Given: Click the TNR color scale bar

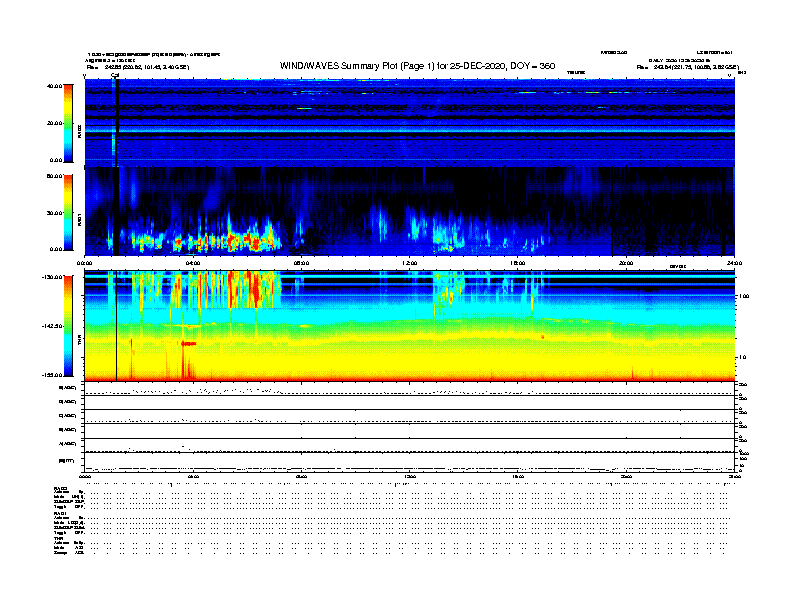Looking at the screenshot, I should coord(68,326).
